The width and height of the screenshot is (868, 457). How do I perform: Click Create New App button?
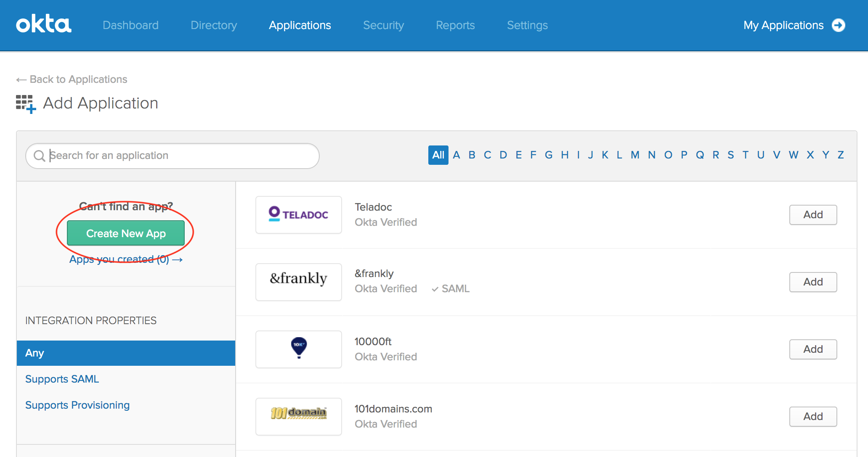126,233
